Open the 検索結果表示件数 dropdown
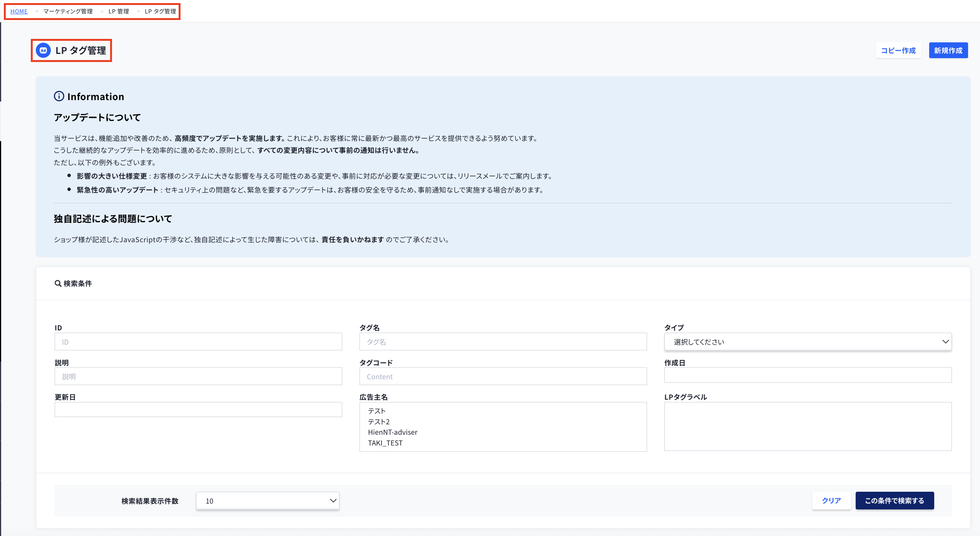This screenshot has height=536, width=980. (268, 501)
